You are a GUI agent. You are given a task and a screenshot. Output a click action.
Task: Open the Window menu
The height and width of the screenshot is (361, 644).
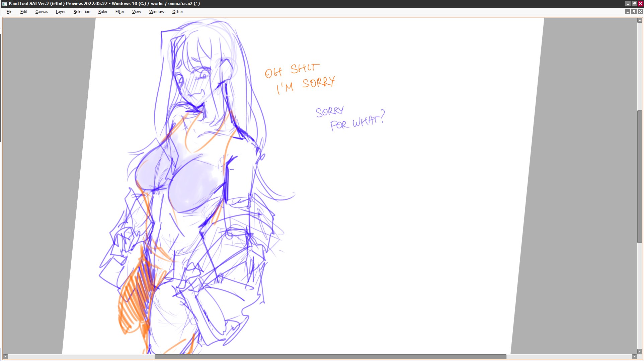coord(157,11)
